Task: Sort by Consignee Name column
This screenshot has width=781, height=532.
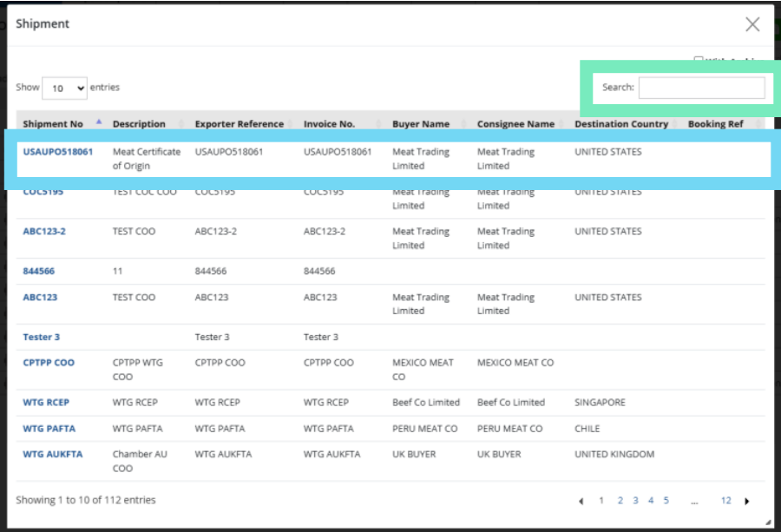Action: 515,123
